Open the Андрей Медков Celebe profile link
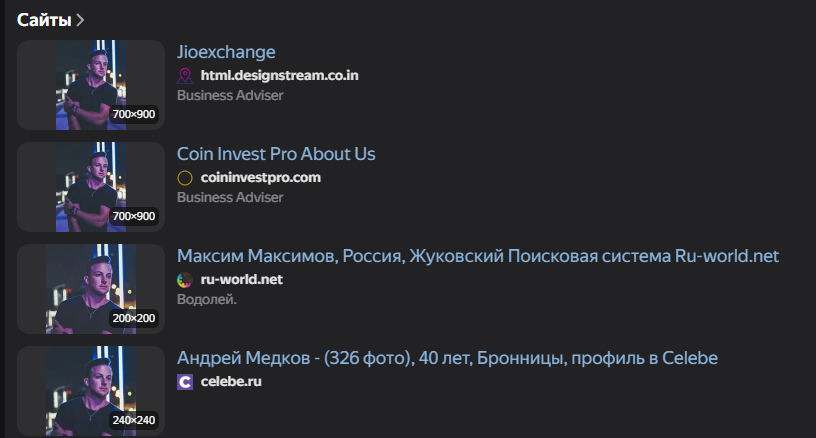This screenshot has height=438, width=816. (447, 358)
